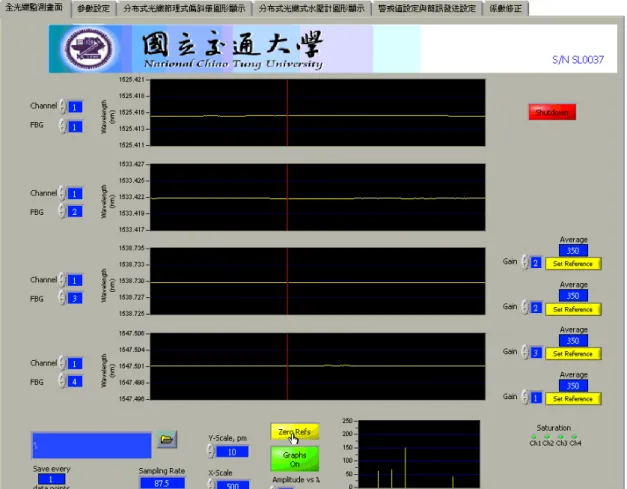Open the folder browse icon beside file path
The width and height of the screenshot is (627, 489).
pyautogui.click(x=167, y=439)
